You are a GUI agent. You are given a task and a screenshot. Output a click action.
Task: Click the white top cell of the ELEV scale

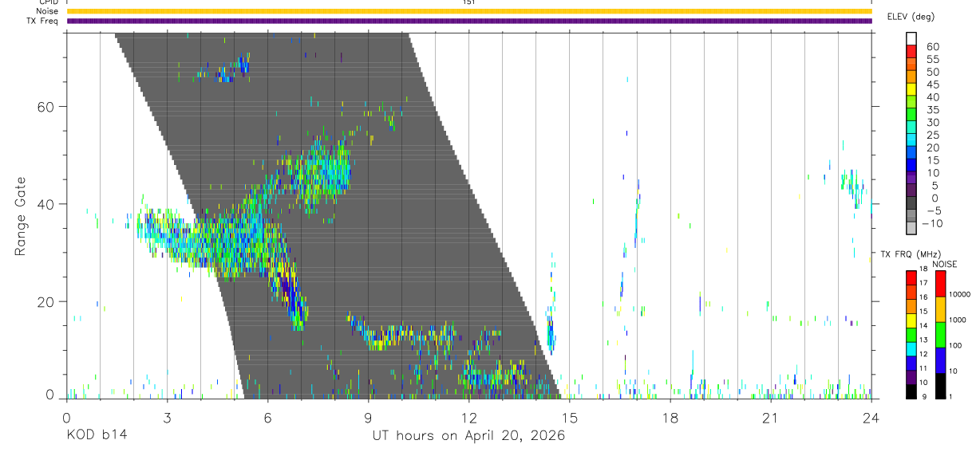[911, 38]
